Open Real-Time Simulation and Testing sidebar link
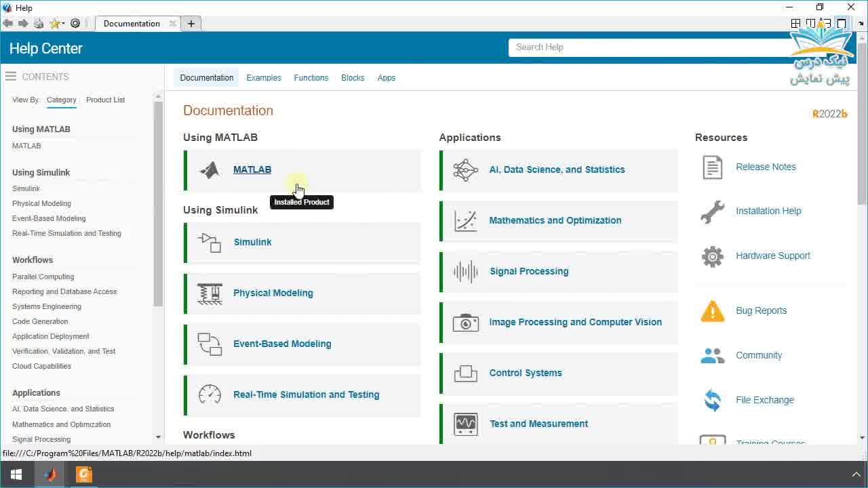The image size is (868, 488). tap(66, 233)
